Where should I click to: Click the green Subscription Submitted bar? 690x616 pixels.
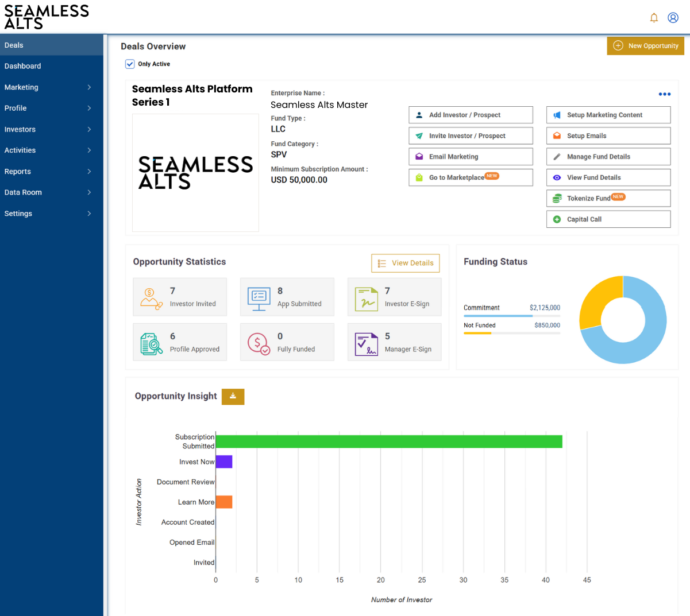coord(388,441)
